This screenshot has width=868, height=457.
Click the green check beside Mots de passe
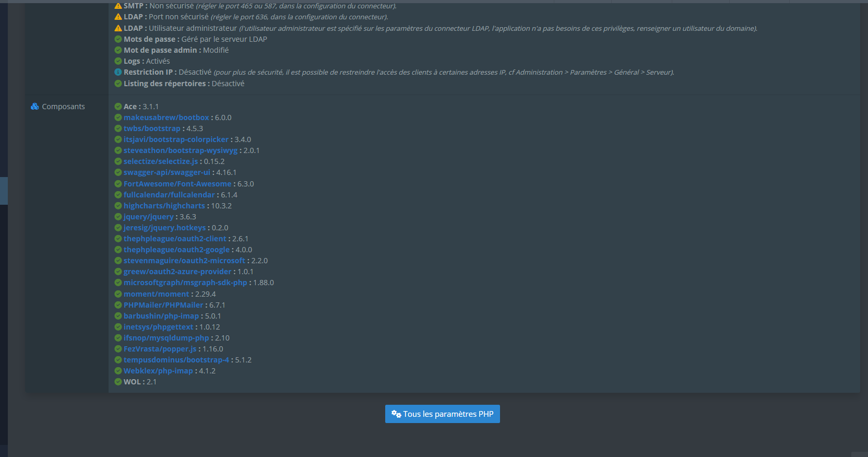(118, 39)
